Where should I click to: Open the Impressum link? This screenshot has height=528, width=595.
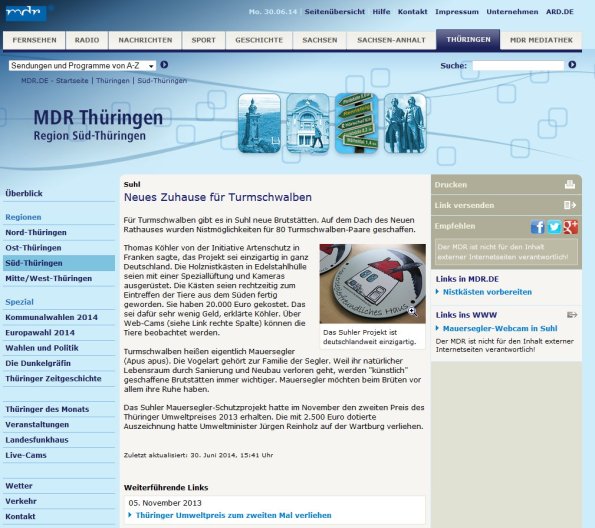457,12
